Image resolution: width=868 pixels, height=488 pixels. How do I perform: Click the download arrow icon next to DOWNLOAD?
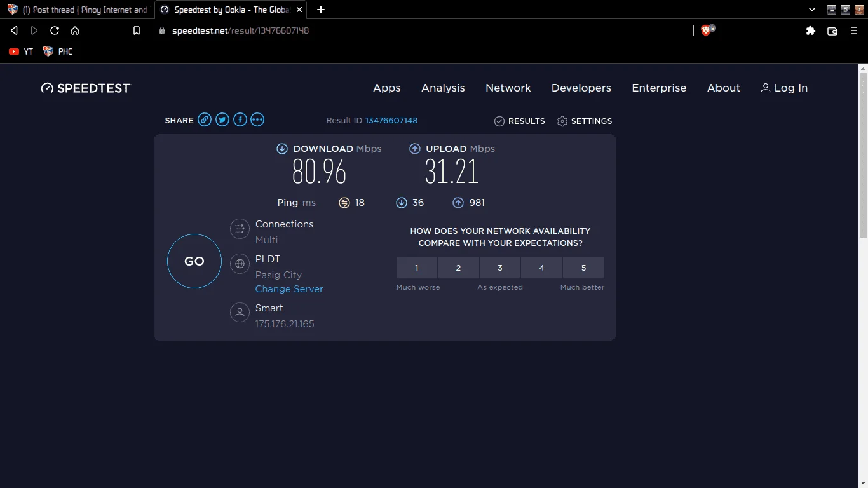282,149
